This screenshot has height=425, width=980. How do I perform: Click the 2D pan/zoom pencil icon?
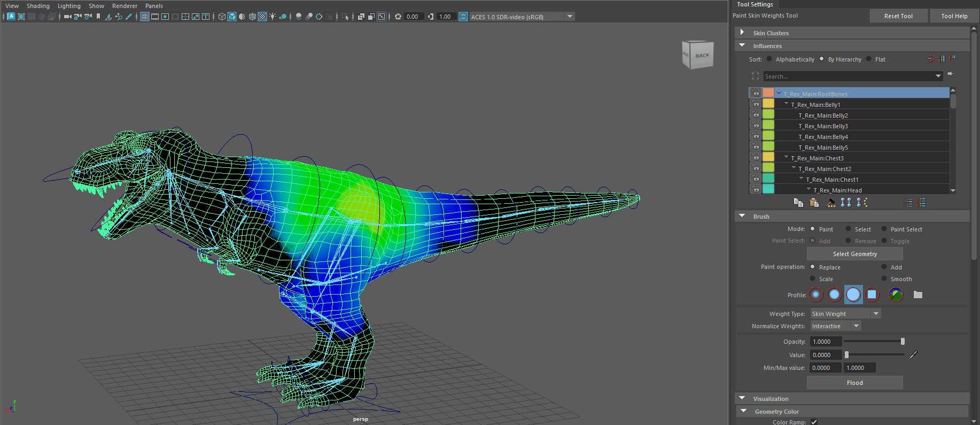(129, 17)
